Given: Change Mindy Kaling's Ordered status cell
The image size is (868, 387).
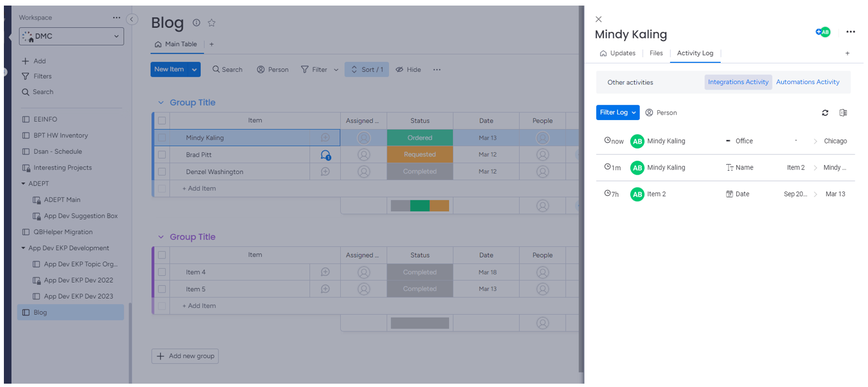Looking at the screenshot, I should coord(420,137).
